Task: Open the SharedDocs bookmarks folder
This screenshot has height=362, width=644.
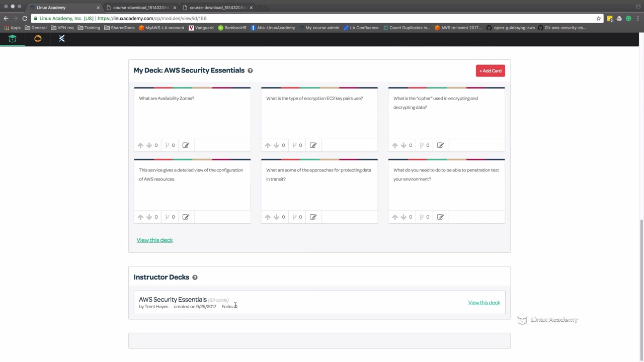Action: click(119, 28)
